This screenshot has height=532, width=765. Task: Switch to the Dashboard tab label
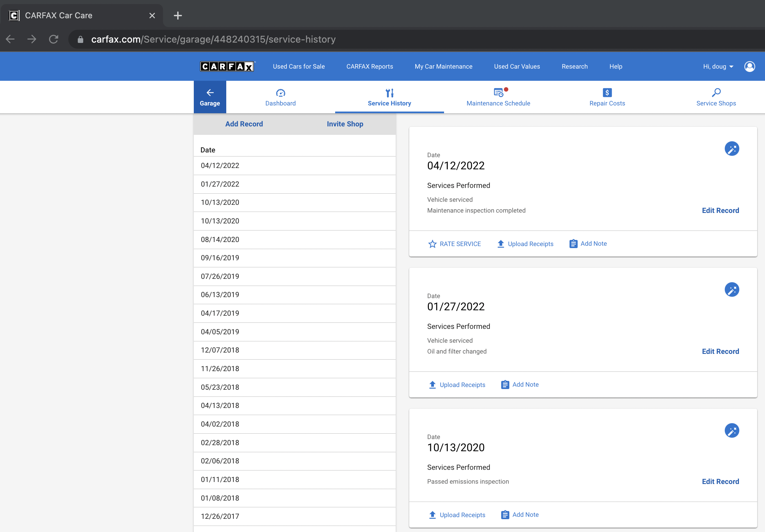point(281,103)
